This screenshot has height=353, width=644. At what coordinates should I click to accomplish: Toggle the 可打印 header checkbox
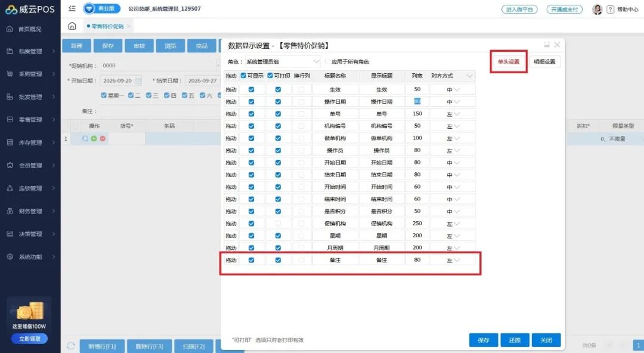tap(270, 76)
